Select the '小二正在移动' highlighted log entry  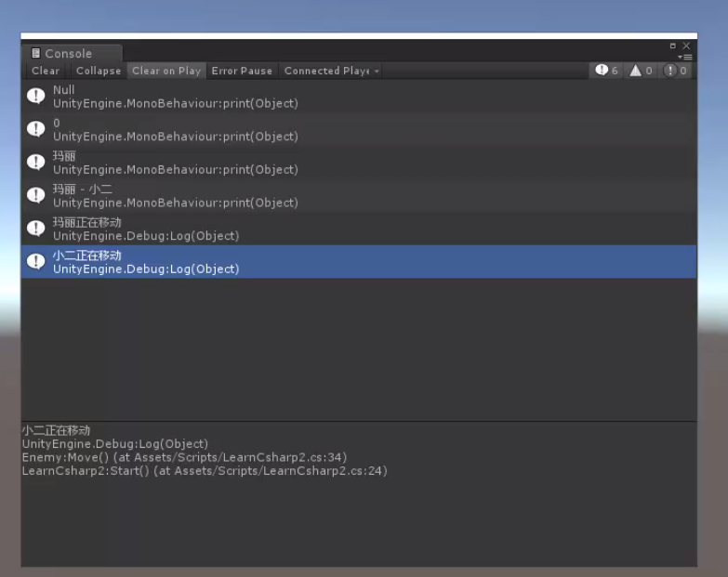pos(359,262)
